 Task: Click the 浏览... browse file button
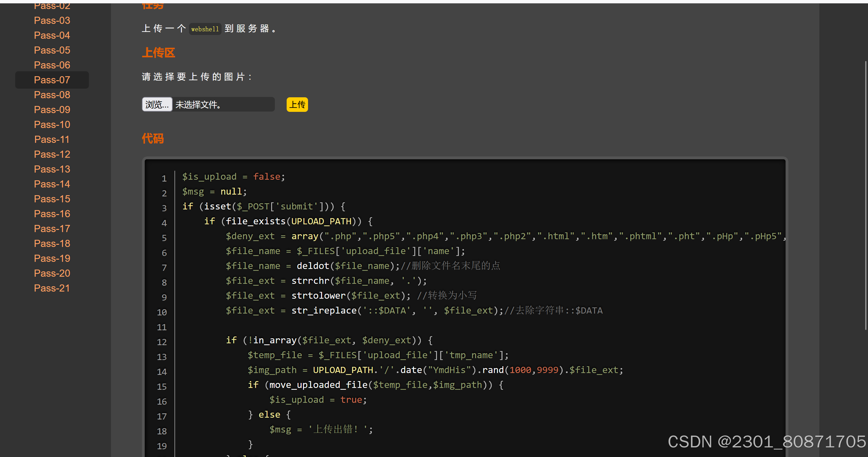pos(157,104)
